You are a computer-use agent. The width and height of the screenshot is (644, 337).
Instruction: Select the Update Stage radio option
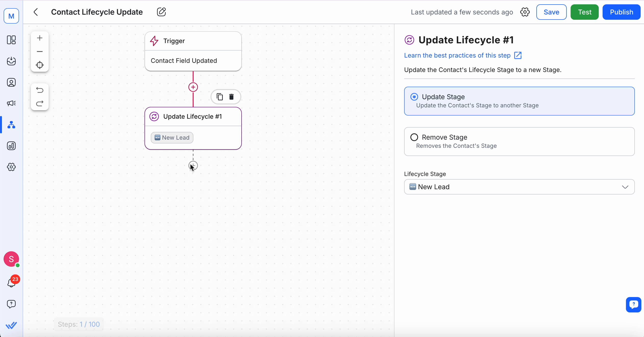pyautogui.click(x=414, y=97)
